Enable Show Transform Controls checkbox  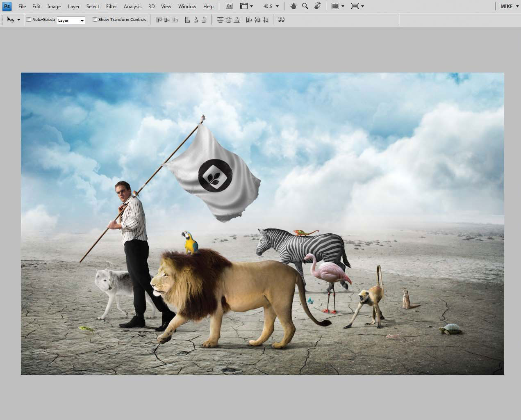point(95,20)
